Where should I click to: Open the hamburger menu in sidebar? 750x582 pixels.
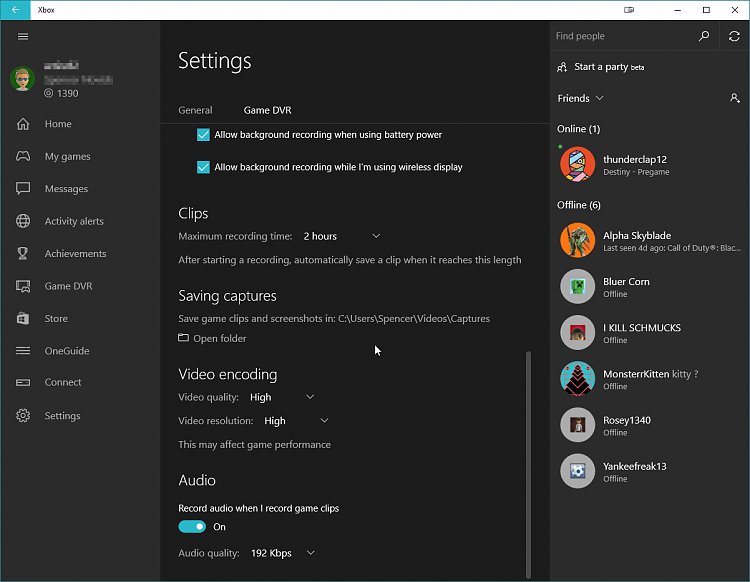pyautogui.click(x=22, y=36)
